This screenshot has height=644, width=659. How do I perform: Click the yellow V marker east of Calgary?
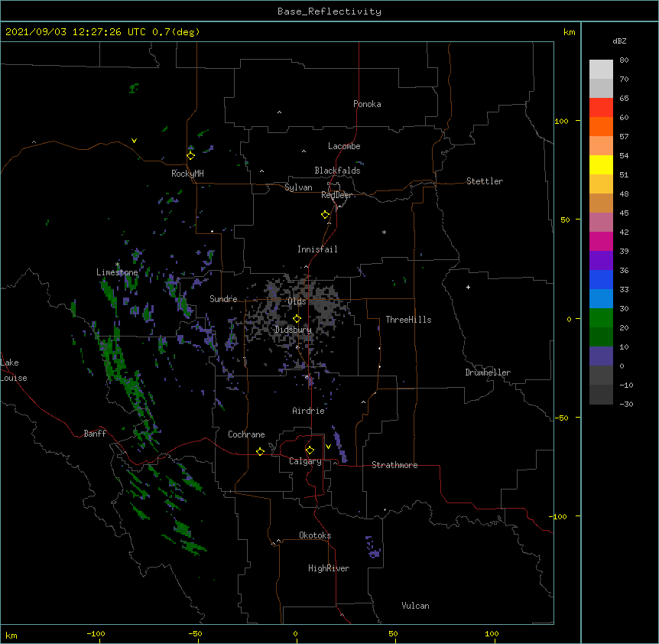(328, 447)
